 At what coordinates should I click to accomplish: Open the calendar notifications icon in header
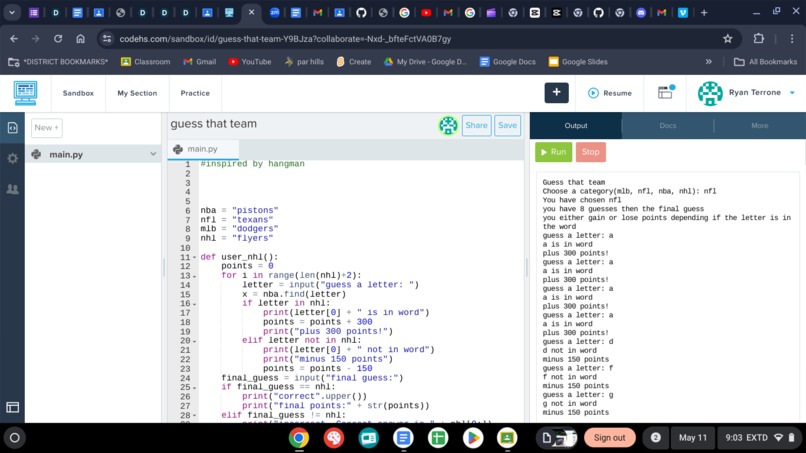(666, 92)
